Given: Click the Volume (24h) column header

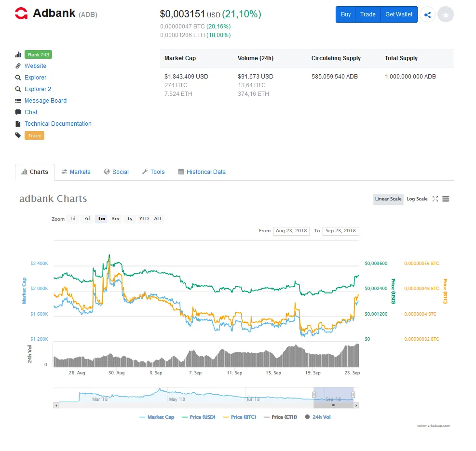Looking at the screenshot, I should click(x=256, y=58).
